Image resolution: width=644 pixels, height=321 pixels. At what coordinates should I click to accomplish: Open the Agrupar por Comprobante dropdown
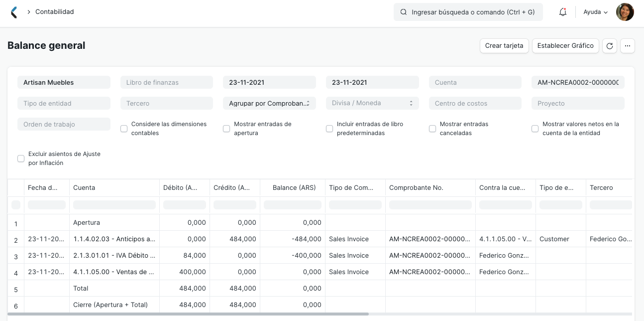point(269,103)
